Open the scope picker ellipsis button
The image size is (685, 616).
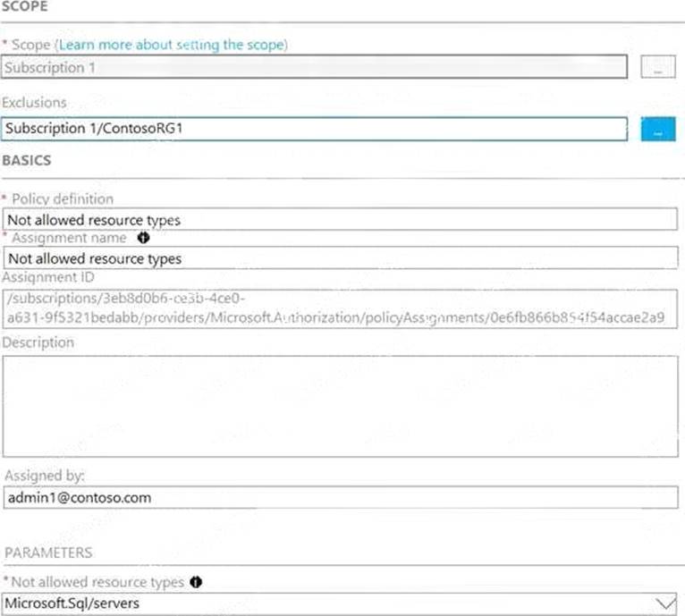(657, 69)
